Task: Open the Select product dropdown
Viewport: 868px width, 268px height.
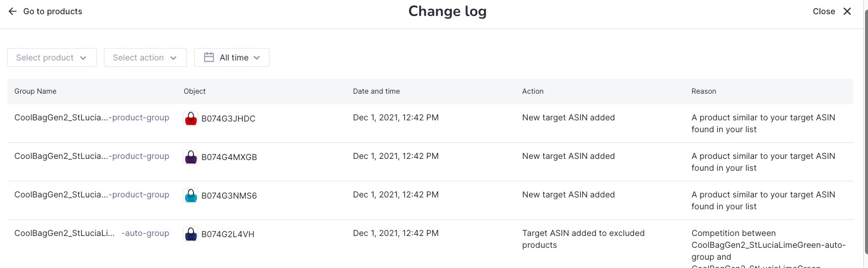Action: [x=52, y=58]
